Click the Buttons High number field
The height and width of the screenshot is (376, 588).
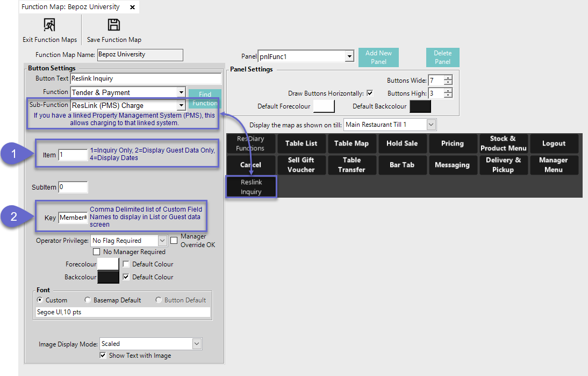(436, 93)
